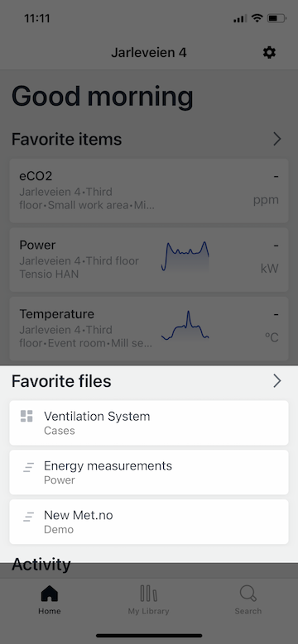This screenshot has width=298, height=644.
Task: Switch to the My Library tab label
Action: pos(148,611)
